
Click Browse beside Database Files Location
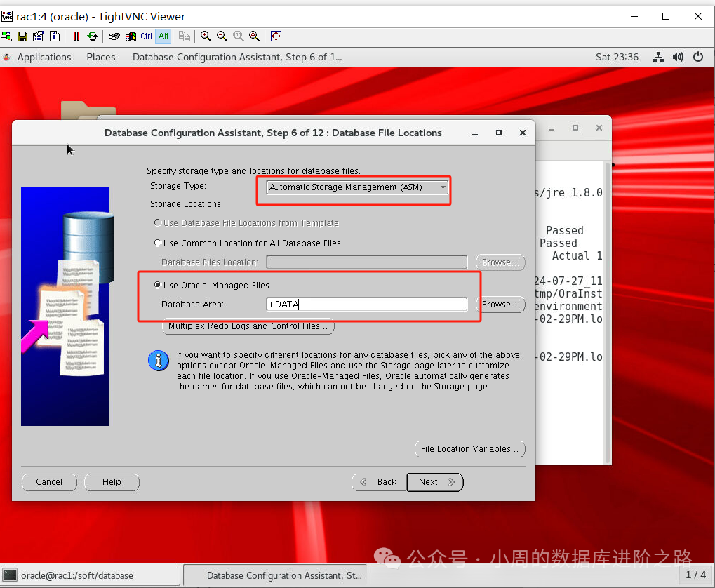pos(500,262)
